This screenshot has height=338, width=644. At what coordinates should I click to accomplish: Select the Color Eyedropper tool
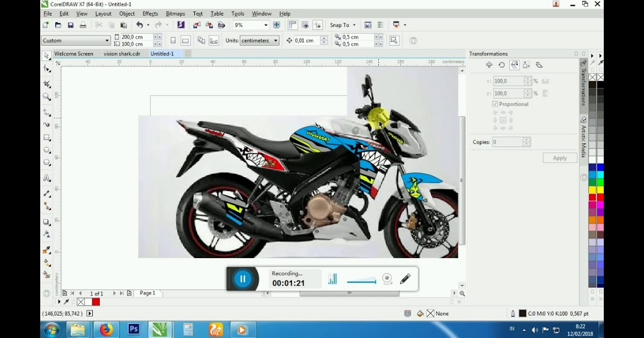click(x=47, y=249)
